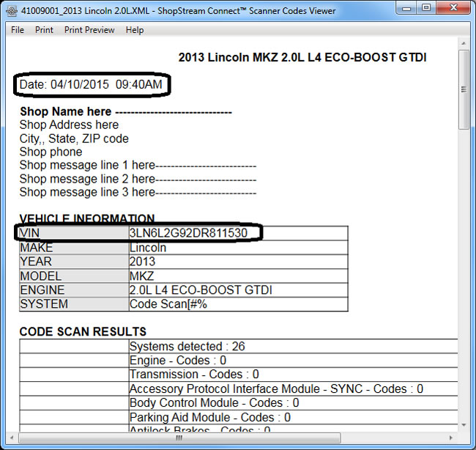Click the vertical scrollbar up arrow
The height and width of the screenshot is (450, 476).
click(x=464, y=45)
